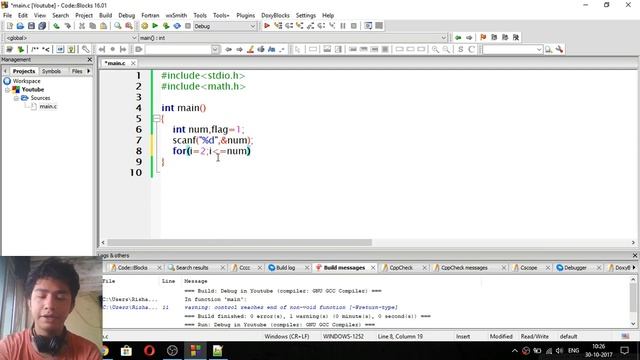Click the build messages scroll down arrow

coord(633,324)
